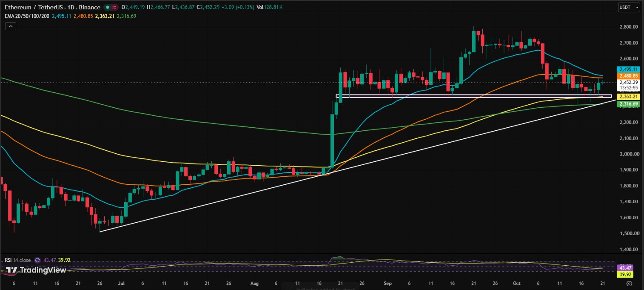Image resolution: width=644 pixels, height=290 pixels.
Task: Click the open value O2,449.19 in legend
Action: tap(133, 7)
